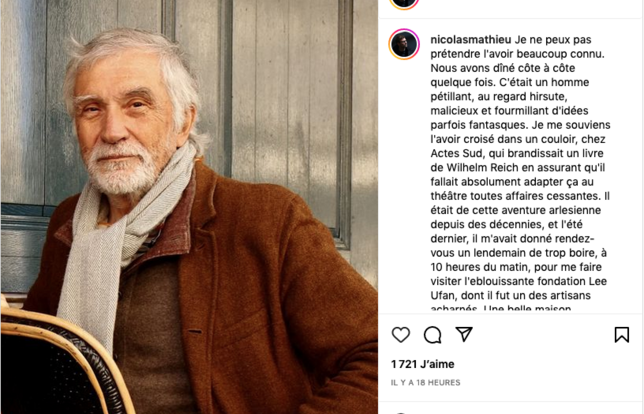Open comments via the speech bubble icon
This screenshot has height=414, width=644.
tap(432, 335)
